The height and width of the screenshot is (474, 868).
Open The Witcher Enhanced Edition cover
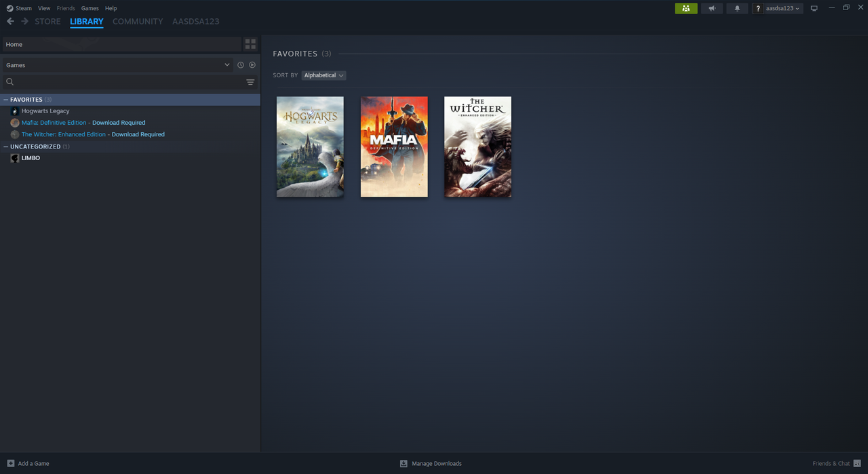478,146
